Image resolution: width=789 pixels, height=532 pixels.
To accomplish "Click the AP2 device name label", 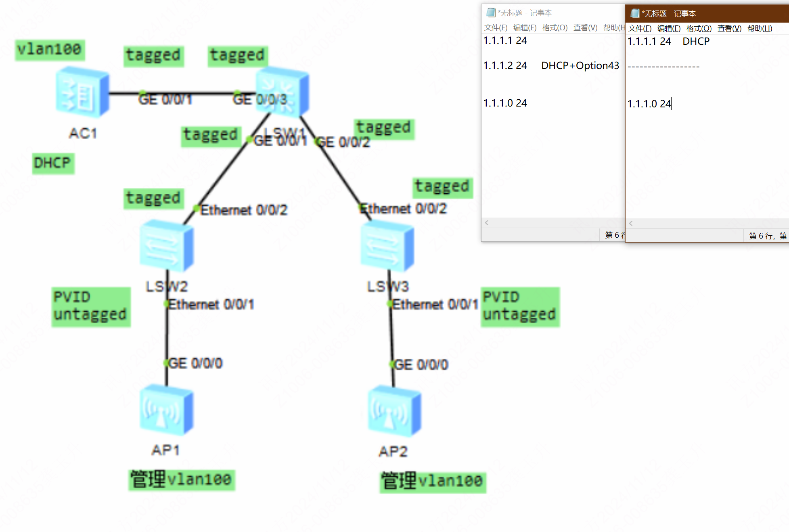I will pyautogui.click(x=393, y=451).
